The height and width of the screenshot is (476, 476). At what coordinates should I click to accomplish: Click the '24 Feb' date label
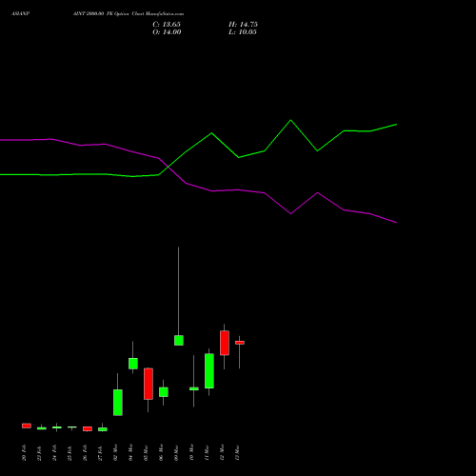click(x=54, y=452)
